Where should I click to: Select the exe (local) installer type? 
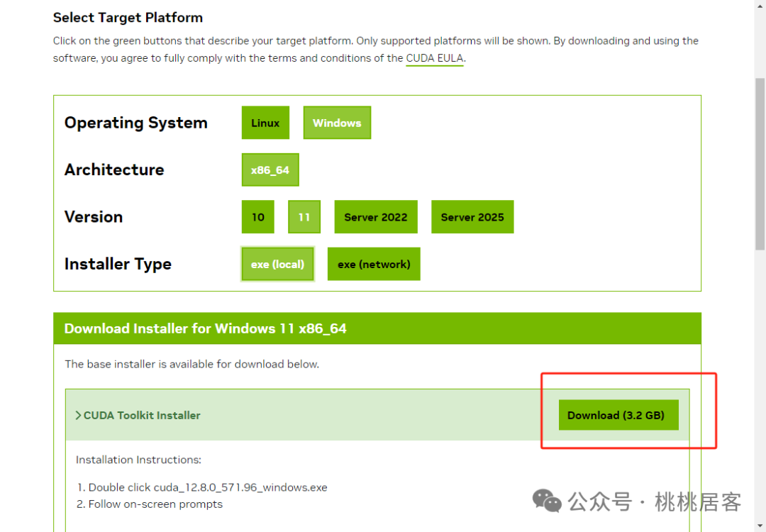[x=277, y=265]
